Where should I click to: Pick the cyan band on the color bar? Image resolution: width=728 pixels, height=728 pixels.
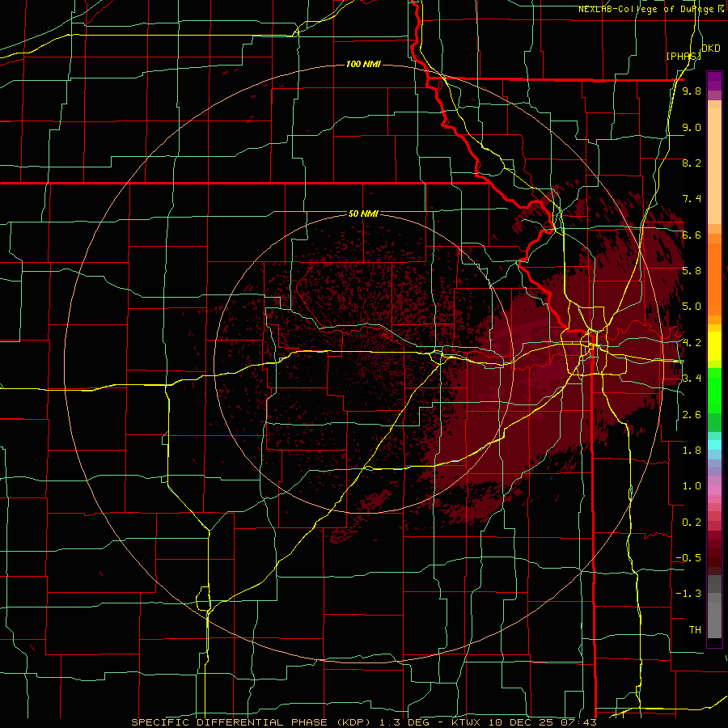coord(714,444)
